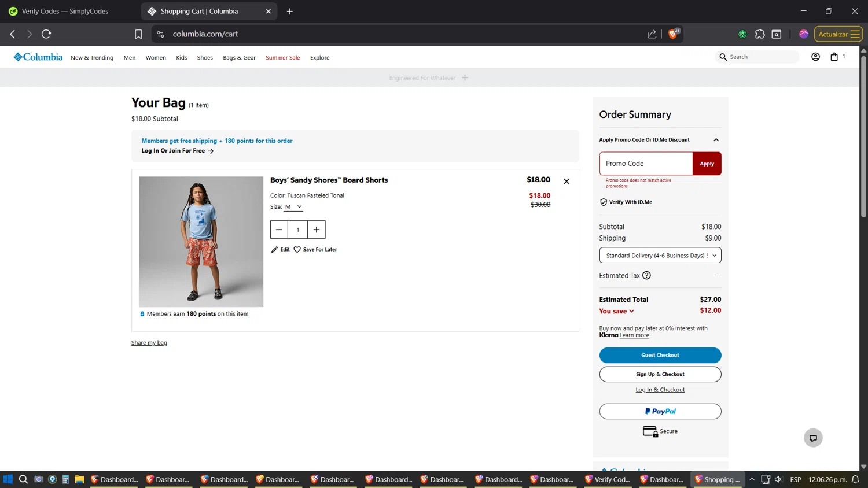This screenshot has height=488, width=868.
Task: Open File Explorer from taskbar
Action: click(80, 479)
